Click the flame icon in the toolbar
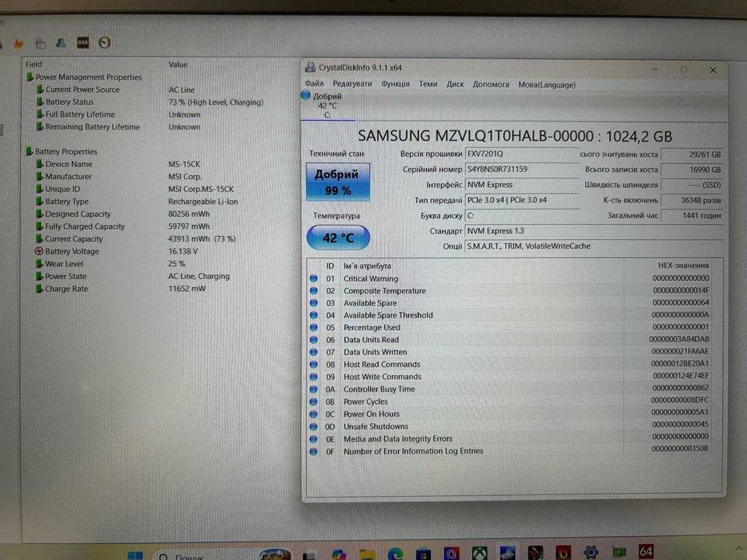Viewport: 747px width, 560px height. [x=18, y=44]
